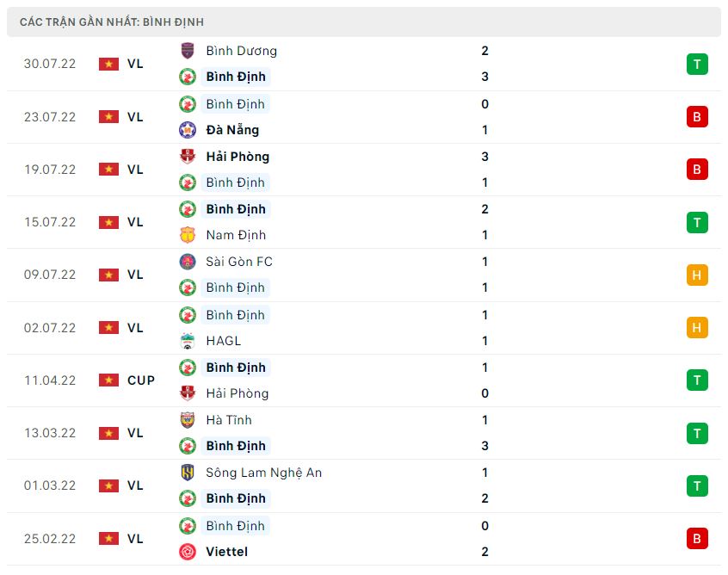Click the Bình Dương club logo
728x575 pixels.
tap(187, 51)
